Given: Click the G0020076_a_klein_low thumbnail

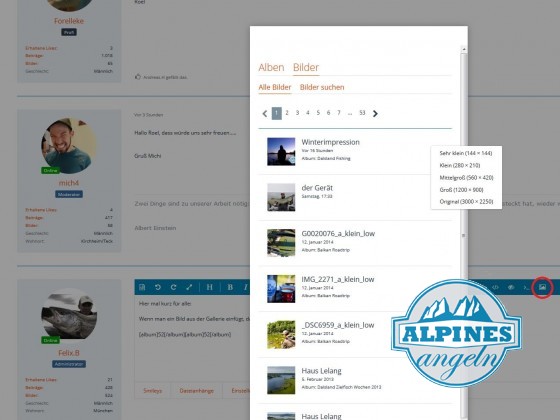Looking at the screenshot, I should click(281, 243).
